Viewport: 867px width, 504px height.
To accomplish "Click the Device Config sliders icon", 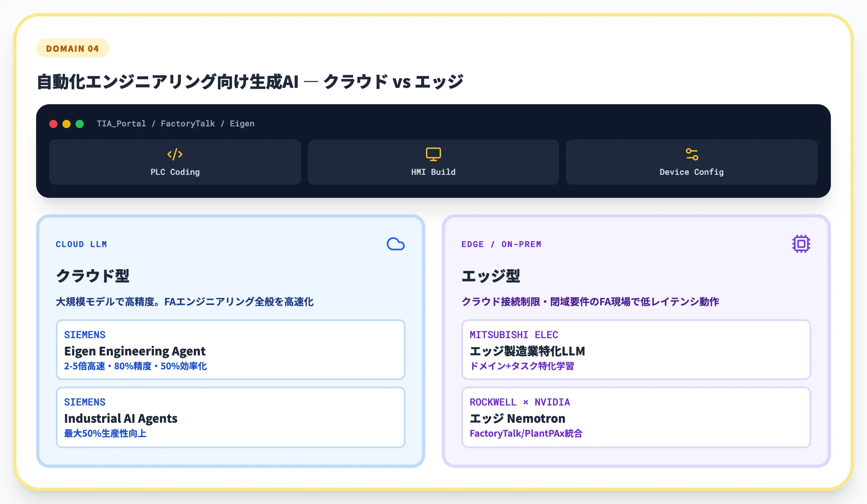I will 692,154.
